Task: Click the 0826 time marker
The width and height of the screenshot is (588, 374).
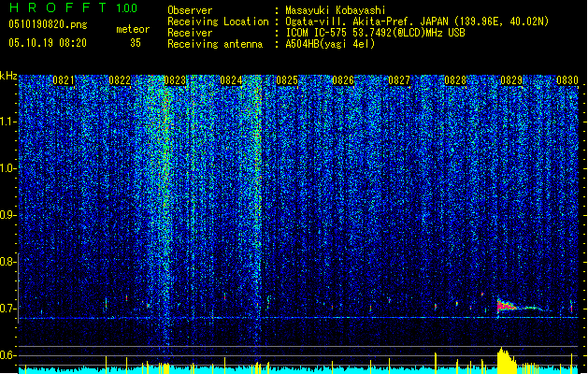Action: point(343,80)
